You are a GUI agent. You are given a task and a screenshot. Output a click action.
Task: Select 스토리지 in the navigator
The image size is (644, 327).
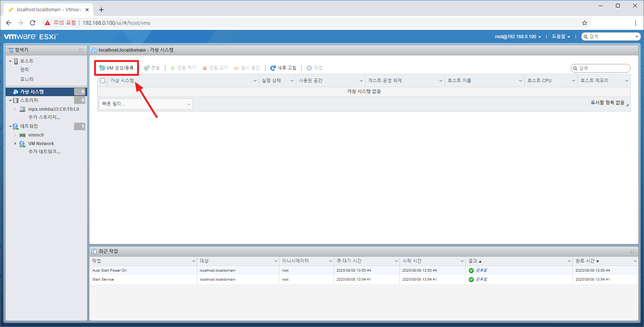pyautogui.click(x=29, y=100)
